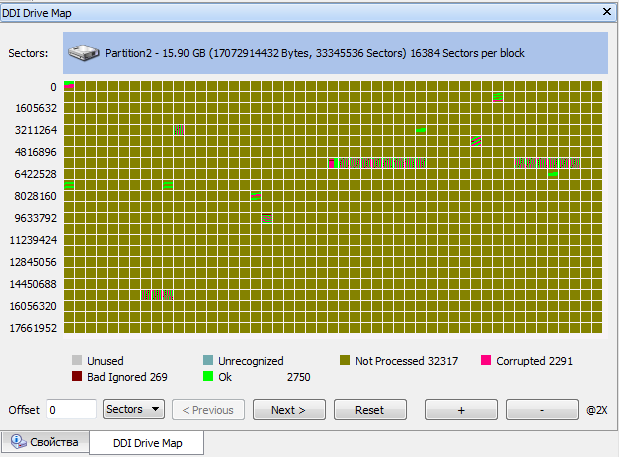
Task: Click the 'Unused' legend label
Action: [x=105, y=361]
